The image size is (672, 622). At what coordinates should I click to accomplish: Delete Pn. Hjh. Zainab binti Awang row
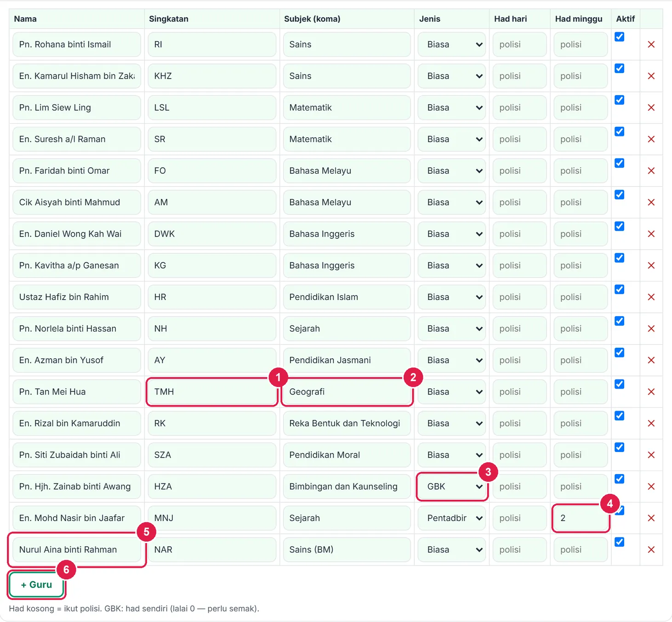pos(651,486)
